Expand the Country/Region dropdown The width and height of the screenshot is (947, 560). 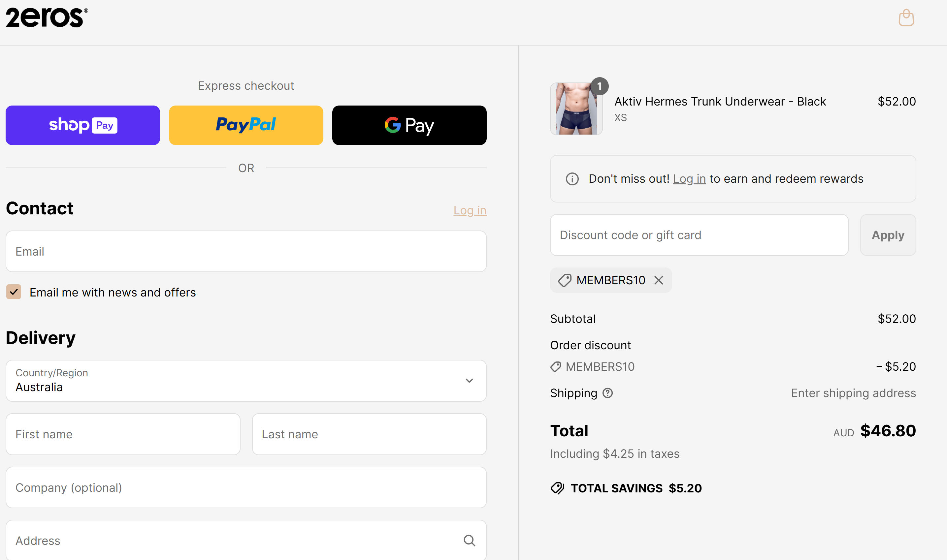[246, 380]
